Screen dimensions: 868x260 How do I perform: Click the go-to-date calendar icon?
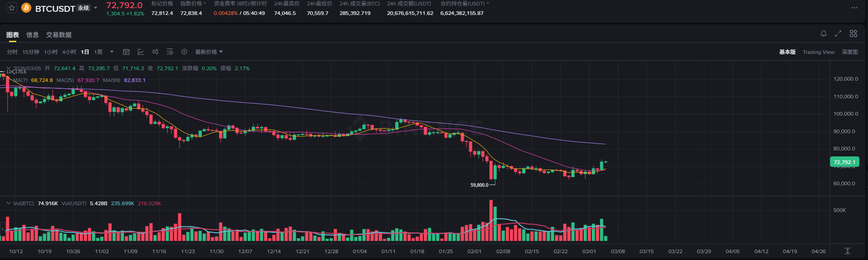[126, 52]
